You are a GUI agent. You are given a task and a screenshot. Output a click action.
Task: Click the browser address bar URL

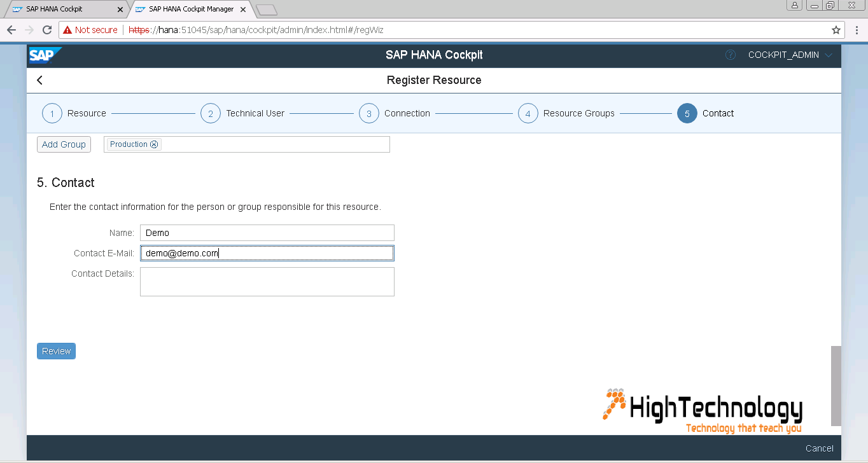click(256, 30)
